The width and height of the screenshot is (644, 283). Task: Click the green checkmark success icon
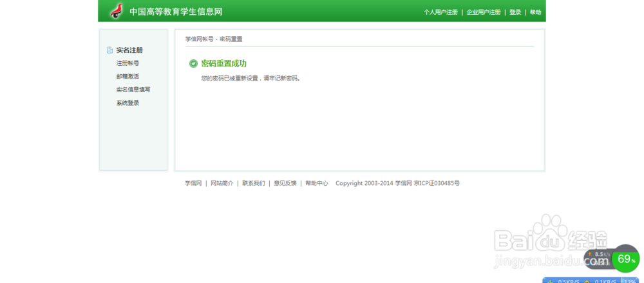[193, 63]
